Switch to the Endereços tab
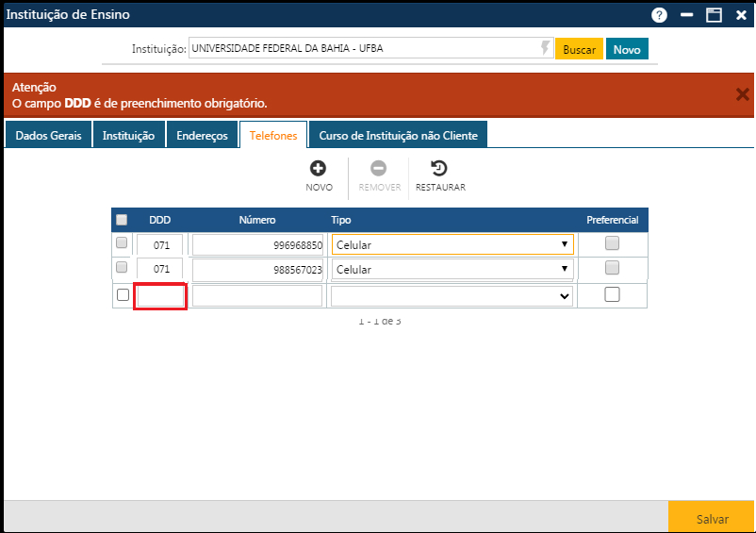 coord(202,136)
